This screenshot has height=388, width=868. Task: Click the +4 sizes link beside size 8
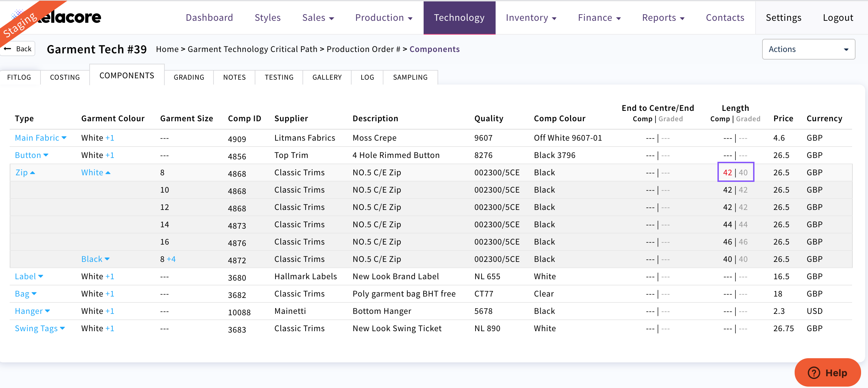point(171,259)
